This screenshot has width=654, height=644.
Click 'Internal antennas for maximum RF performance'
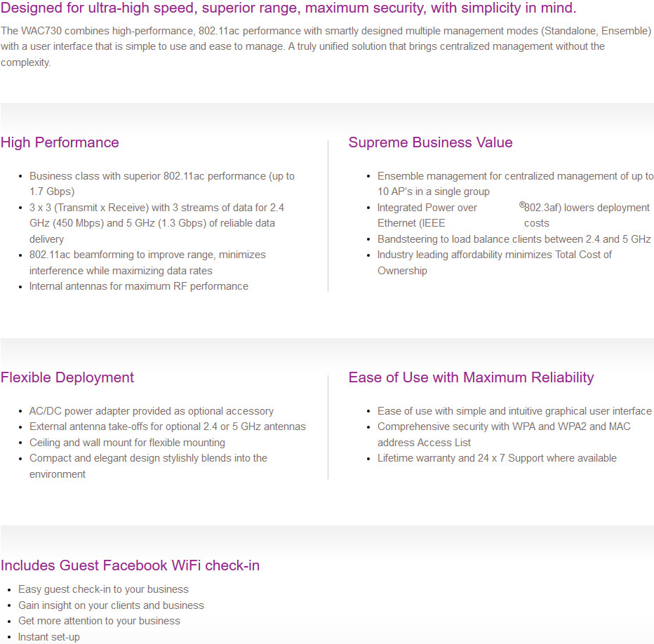click(x=138, y=286)
